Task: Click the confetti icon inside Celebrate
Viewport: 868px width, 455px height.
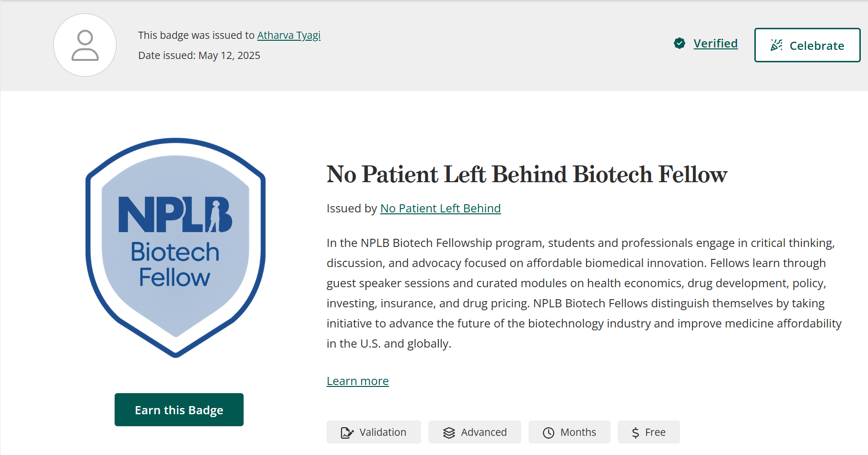Action: pos(776,45)
